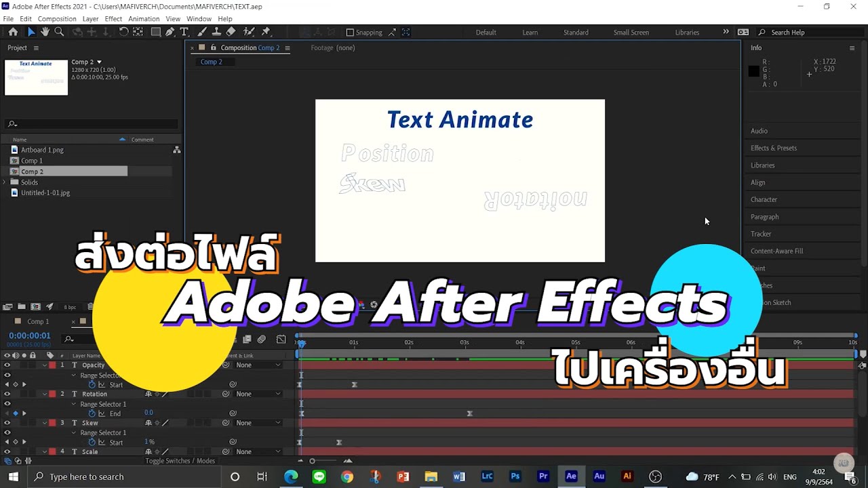Create new folder in Project panel

click(x=22, y=307)
